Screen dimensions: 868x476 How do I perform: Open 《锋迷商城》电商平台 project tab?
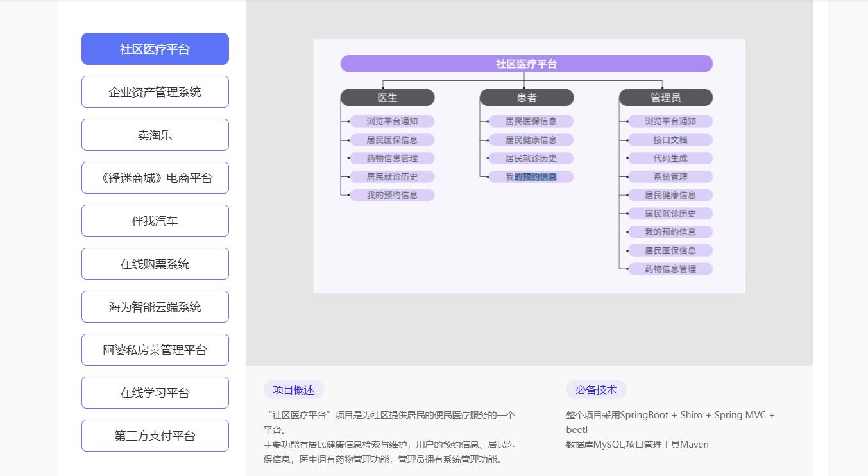click(155, 178)
